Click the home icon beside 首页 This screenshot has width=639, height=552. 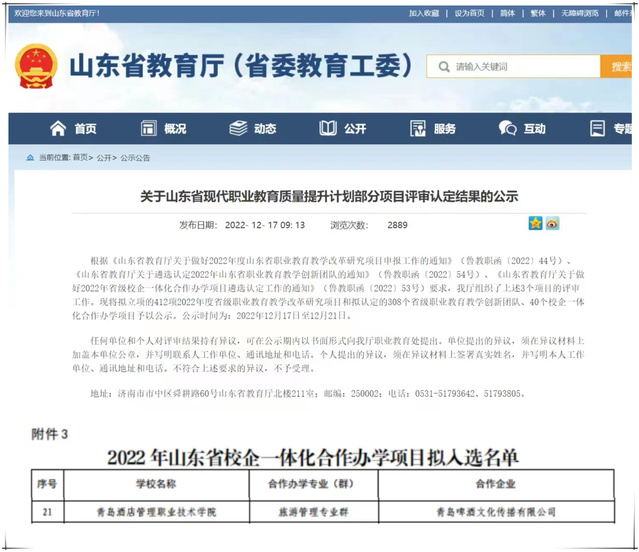coord(58,129)
